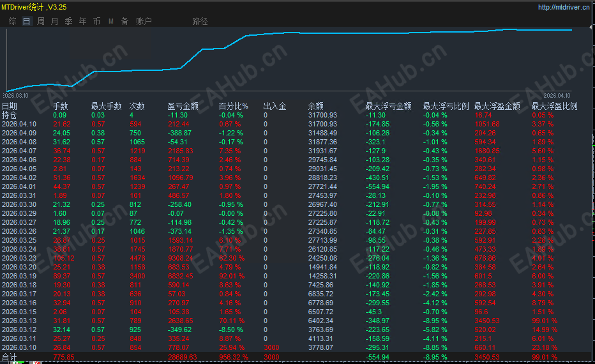This screenshot has height=364, width=595.
Task: Click max floating profit ratio 14.99 %
Action: [x=545, y=330]
